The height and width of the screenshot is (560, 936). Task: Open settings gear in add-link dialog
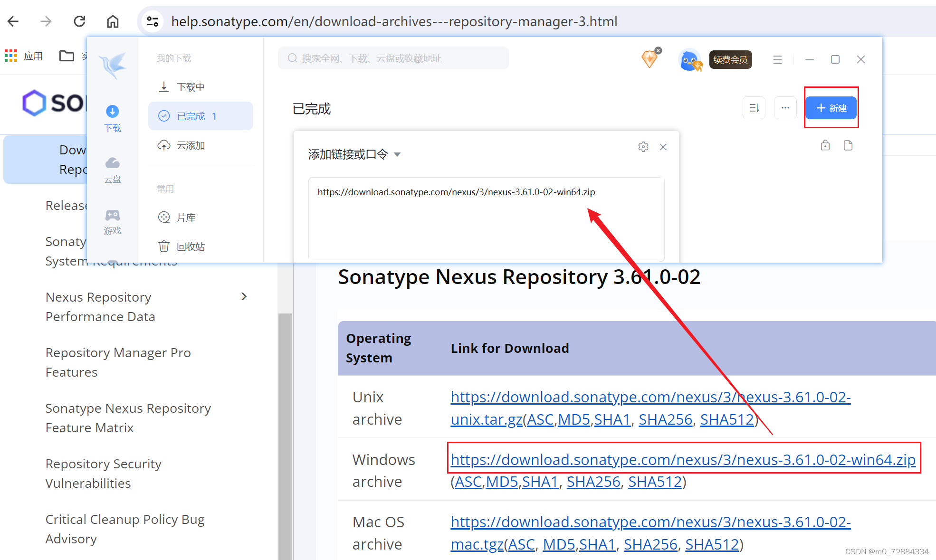tap(643, 147)
